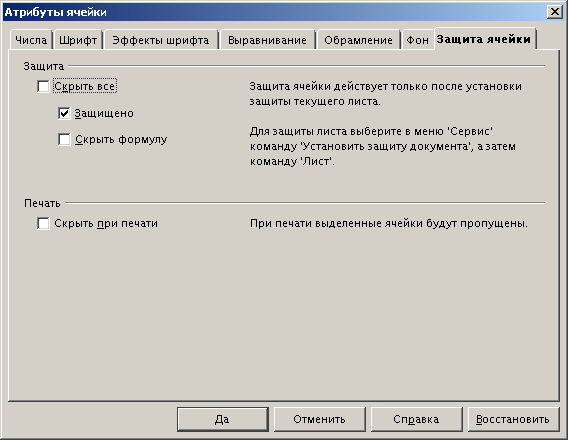The height and width of the screenshot is (440, 568).
Task: Tick the Скрыть формулу checkbox
Action: pos(64,139)
